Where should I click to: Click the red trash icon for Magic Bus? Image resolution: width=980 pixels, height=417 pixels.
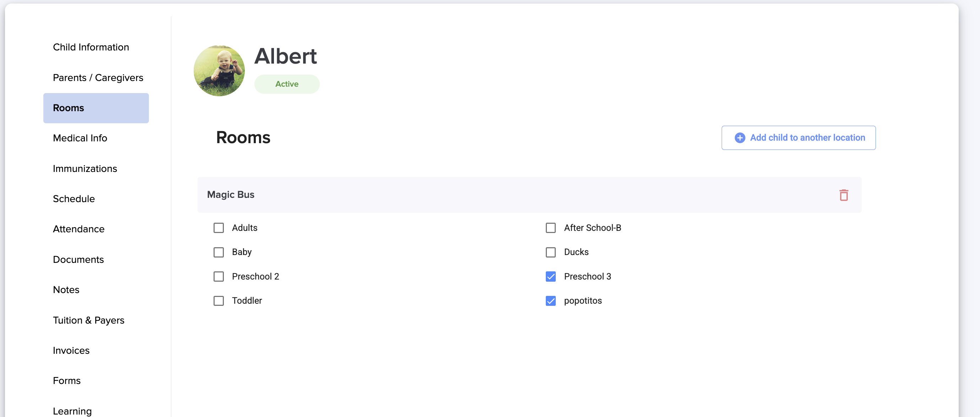point(844,195)
